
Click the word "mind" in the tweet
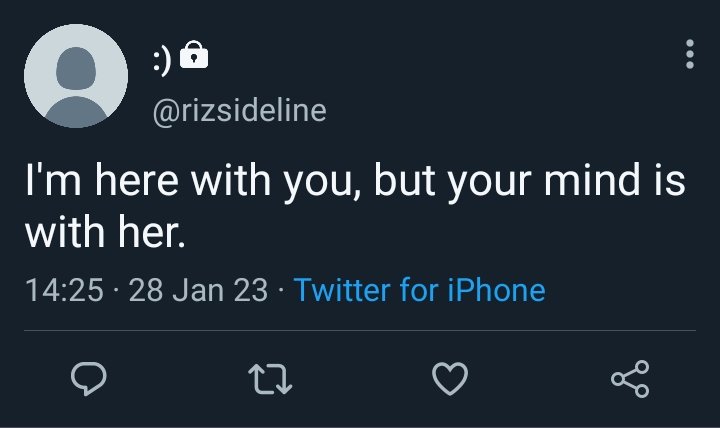click(591, 179)
